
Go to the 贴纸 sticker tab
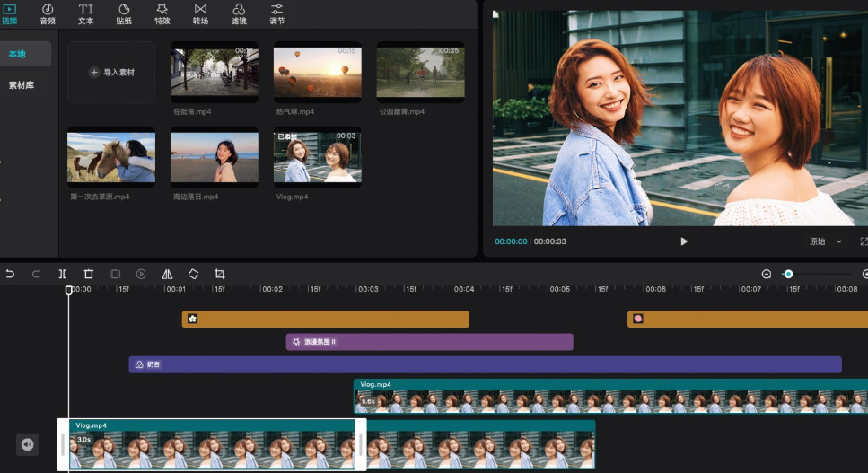pos(124,14)
